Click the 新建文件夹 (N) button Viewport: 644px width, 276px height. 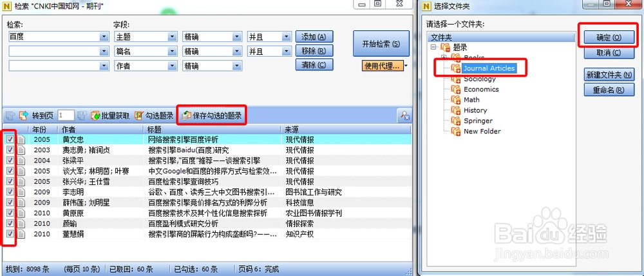tap(609, 75)
